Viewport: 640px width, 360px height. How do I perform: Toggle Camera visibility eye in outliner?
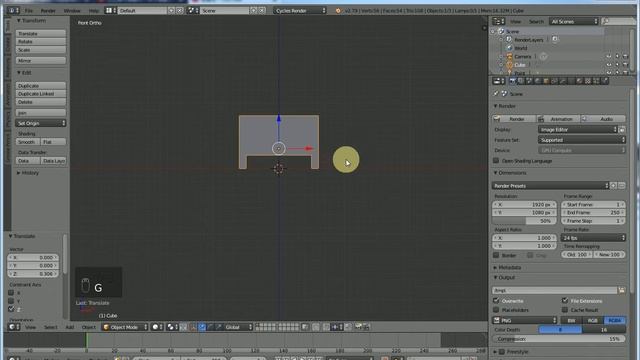(609, 56)
